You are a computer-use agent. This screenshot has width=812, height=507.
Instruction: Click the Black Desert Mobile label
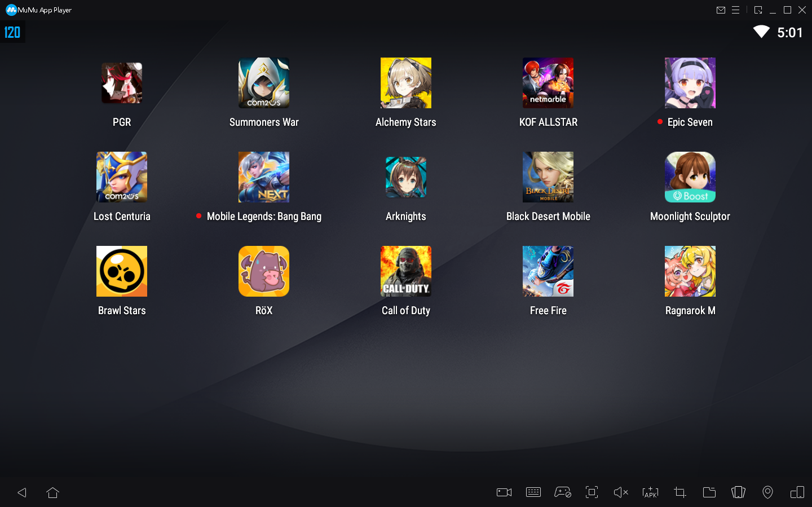548,217
